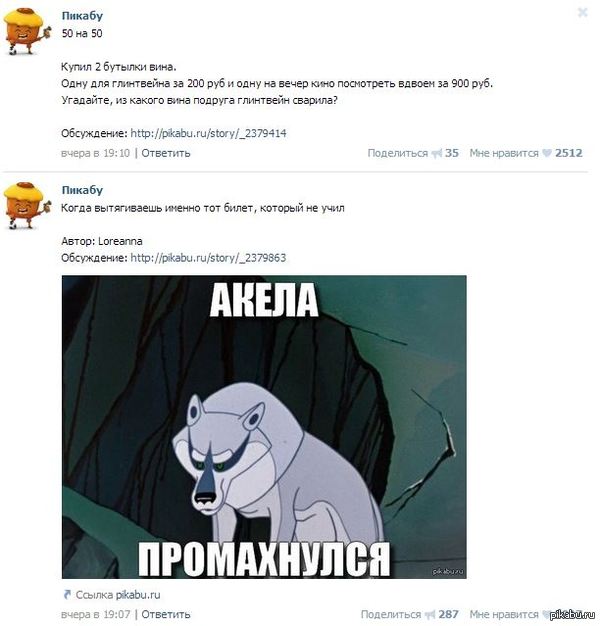The height and width of the screenshot is (626, 600).
Task: Click the megaphone share icon beside 35
Action: click(x=437, y=153)
